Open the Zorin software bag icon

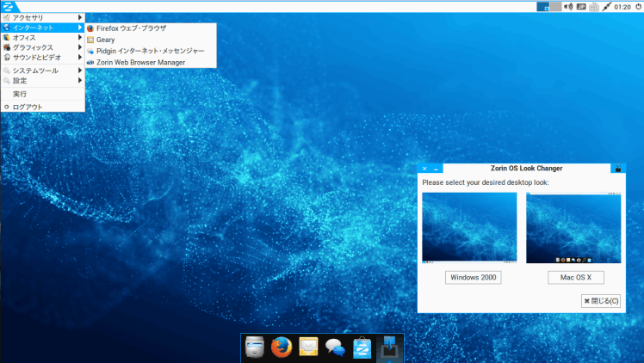tap(362, 348)
